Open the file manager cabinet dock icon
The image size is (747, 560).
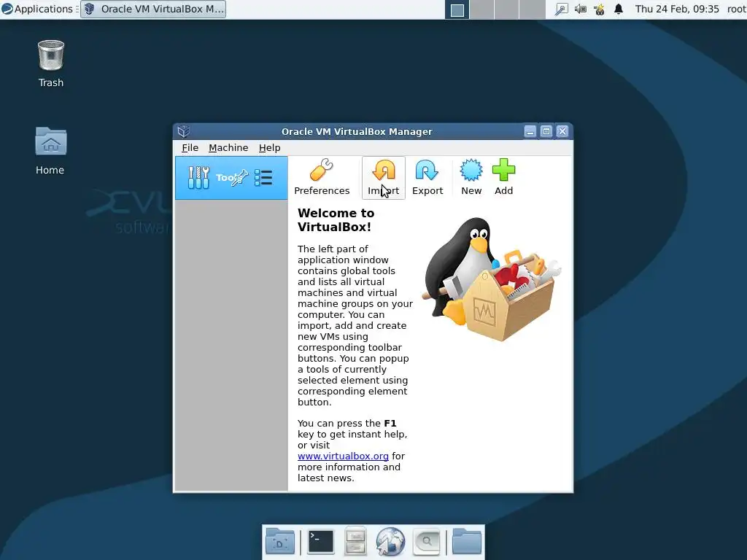pyautogui.click(x=355, y=542)
